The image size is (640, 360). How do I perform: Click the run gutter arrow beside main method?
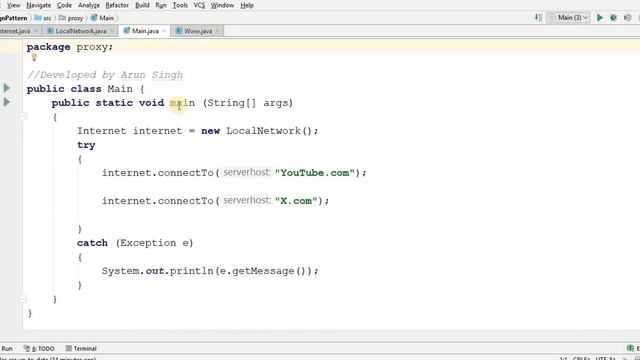[x=7, y=102]
